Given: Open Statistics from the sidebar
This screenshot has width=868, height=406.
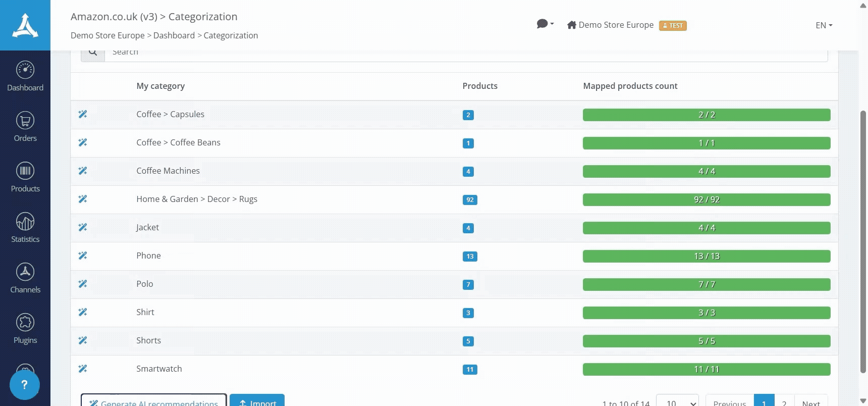Looking at the screenshot, I should pos(25,228).
